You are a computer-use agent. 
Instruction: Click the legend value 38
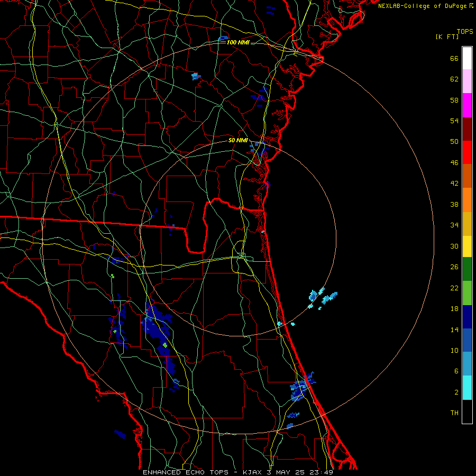[x=454, y=204]
